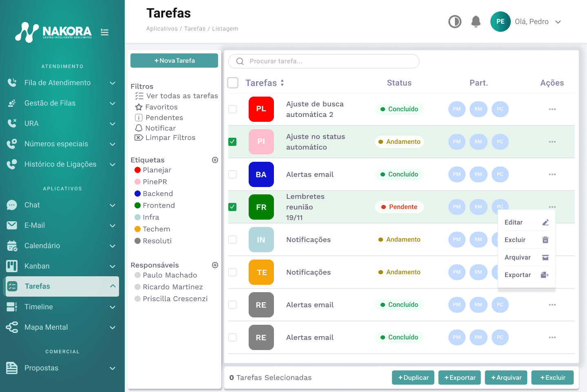Check the IN Notificações row checkbox
The width and height of the screenshot is (587, 392).
(232, 240)
